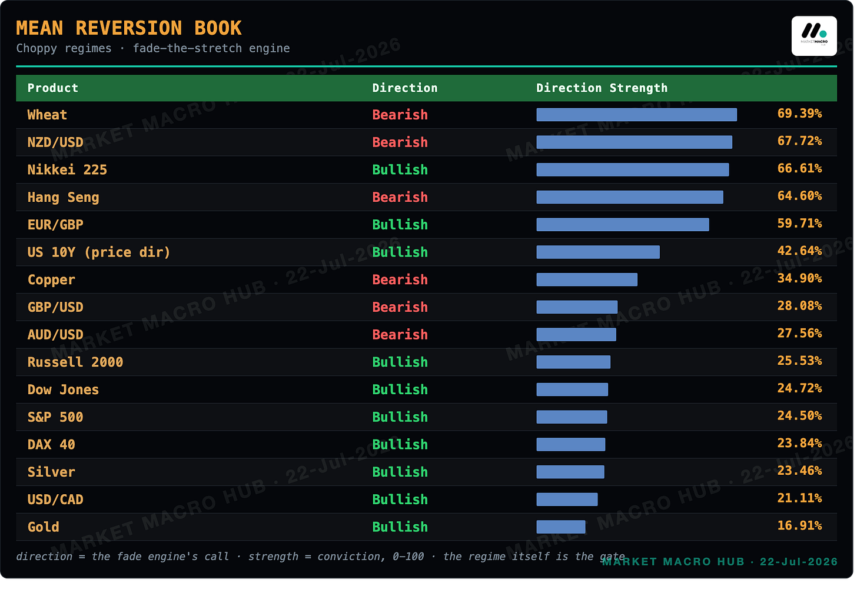Click the 25.53% strength value
This screenshot has width=857, height=616.
pos(799,361)
